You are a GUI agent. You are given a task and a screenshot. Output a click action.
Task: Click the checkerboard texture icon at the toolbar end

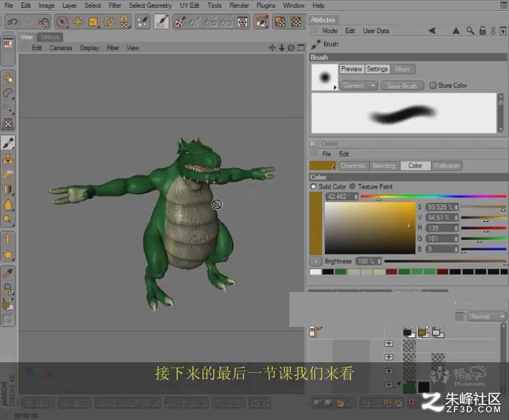coord(296,22)
